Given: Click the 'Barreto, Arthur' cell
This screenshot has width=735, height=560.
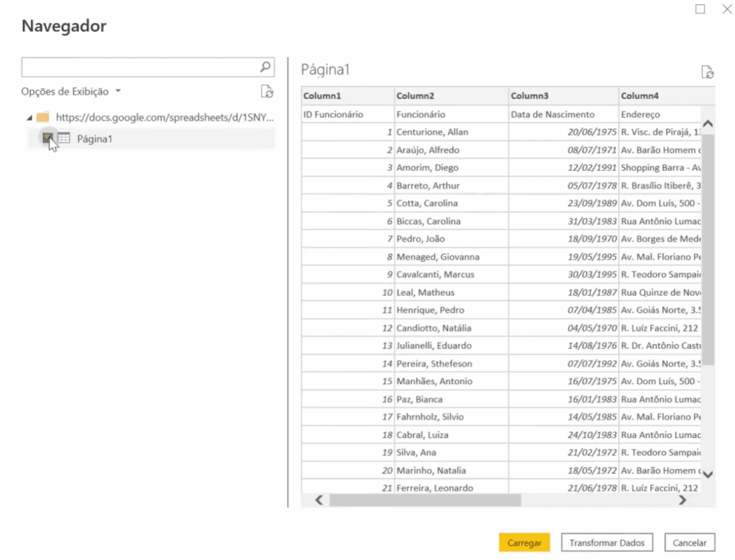Looking at the screenshot, I should coord(451,186).
